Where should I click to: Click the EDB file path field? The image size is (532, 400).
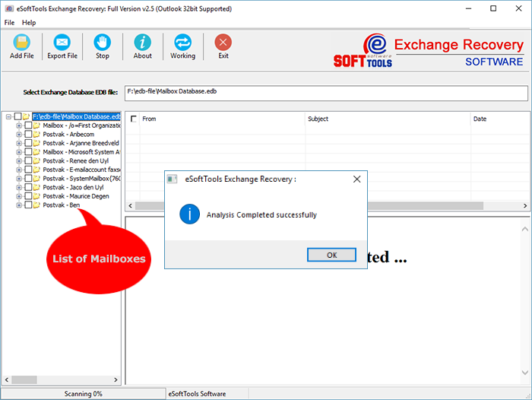325,93
